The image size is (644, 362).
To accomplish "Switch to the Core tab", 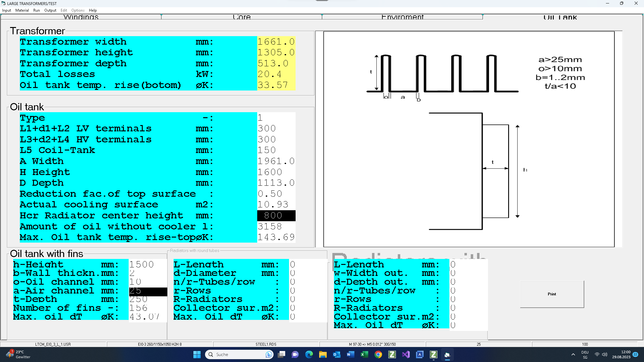I will [241, 17].
